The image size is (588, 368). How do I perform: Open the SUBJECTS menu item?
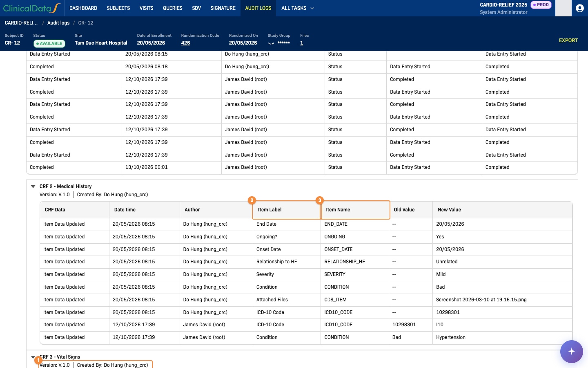(118, 8)
